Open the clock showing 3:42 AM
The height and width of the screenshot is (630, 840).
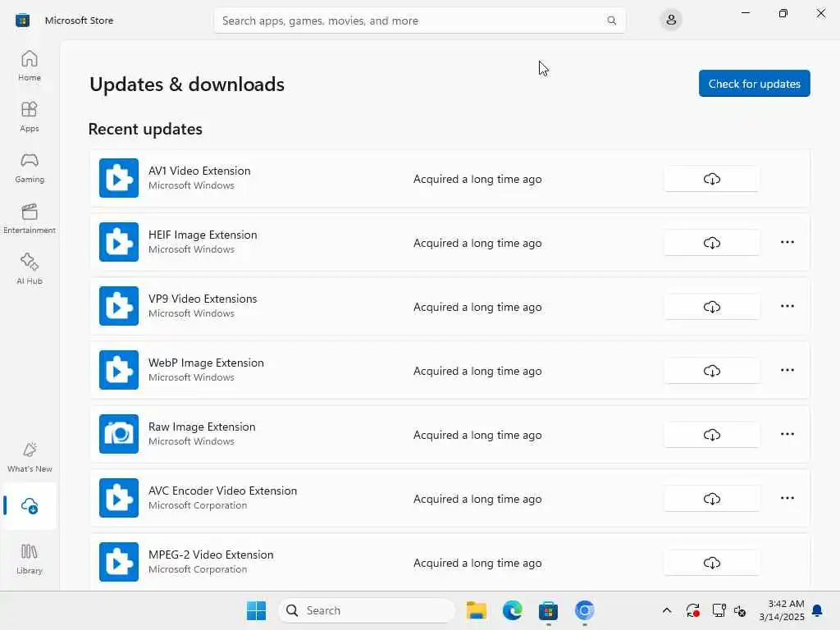(x=782, y=610)
